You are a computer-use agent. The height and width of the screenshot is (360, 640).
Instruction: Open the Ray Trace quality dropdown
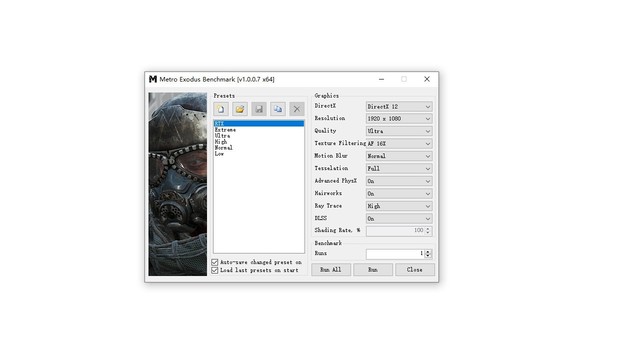click(399, 206)
